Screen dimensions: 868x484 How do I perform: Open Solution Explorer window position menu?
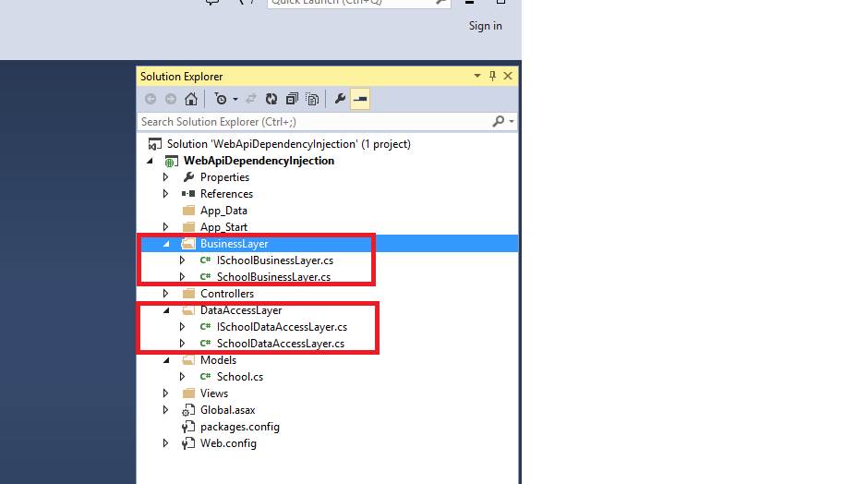(477, 76)
